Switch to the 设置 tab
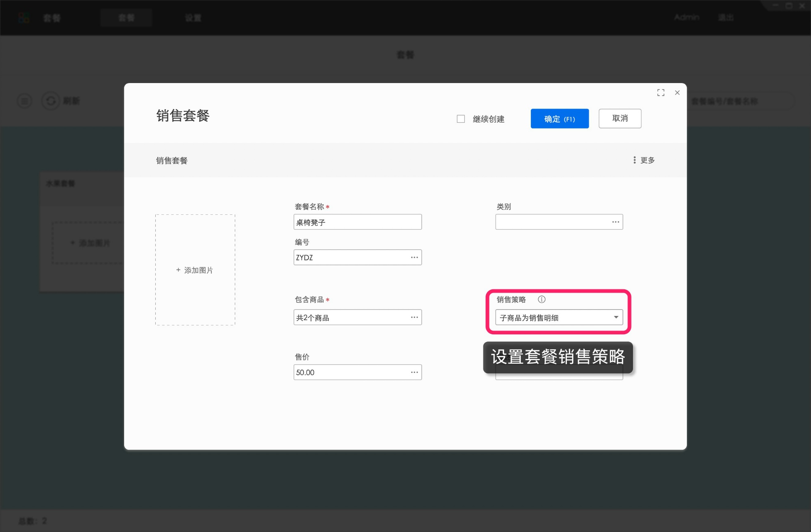The height and width of the screenshot is (532, 811). click(x=193, y=17)
